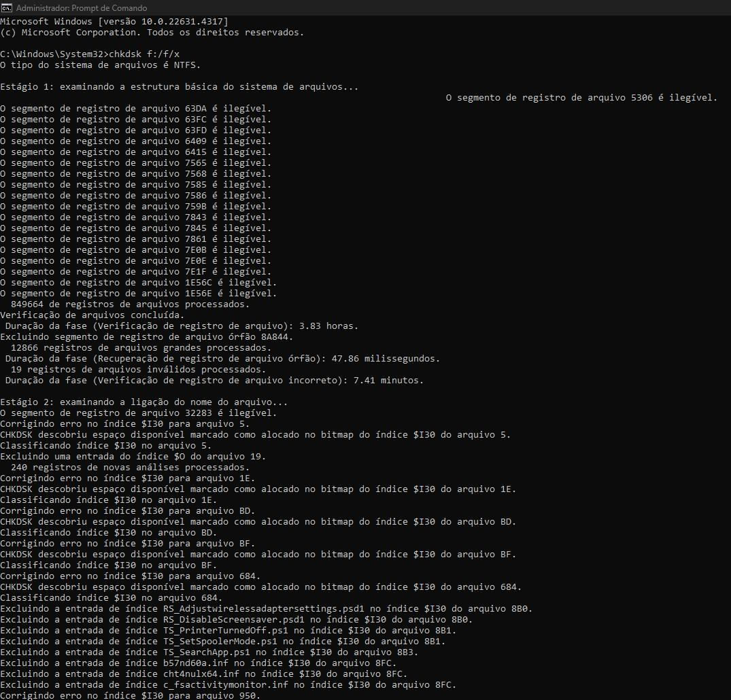Screen dimensions: 731x700
Task: Click 'Corrigindo erro no índice $I30 para arquivo BD.'
Action: click(128, 511)
